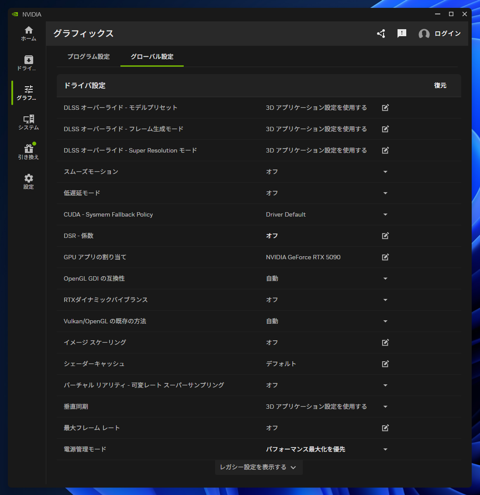
Task: Switch to Program Settings (プログラム設定) tab
Action: point(89,56)
